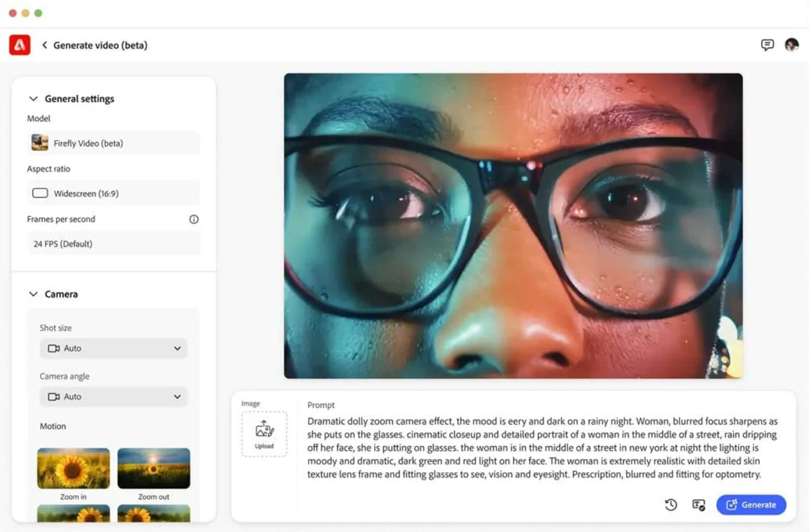The width and height of the screenshot is (809, 532).
Task: Collapse the General settings section
Action: 33,99
